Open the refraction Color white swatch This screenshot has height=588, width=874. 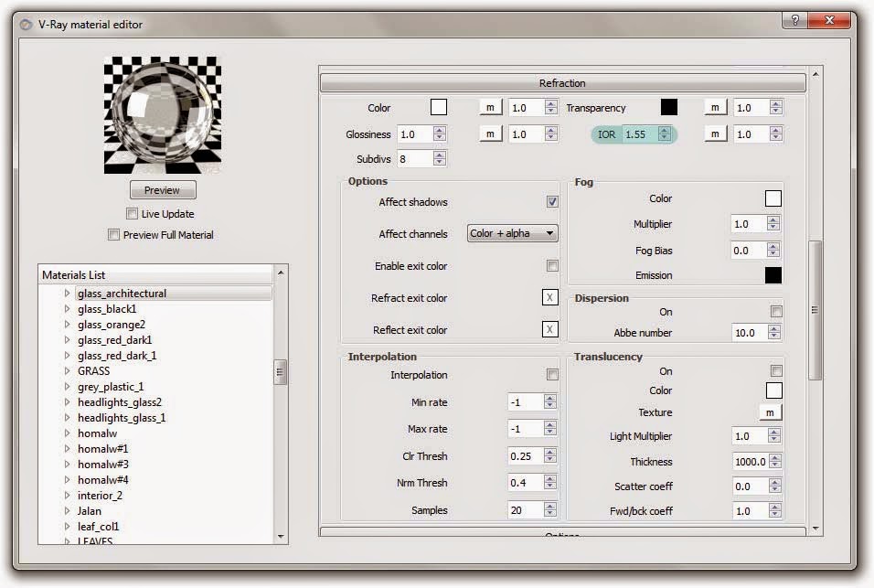[439, 107]
